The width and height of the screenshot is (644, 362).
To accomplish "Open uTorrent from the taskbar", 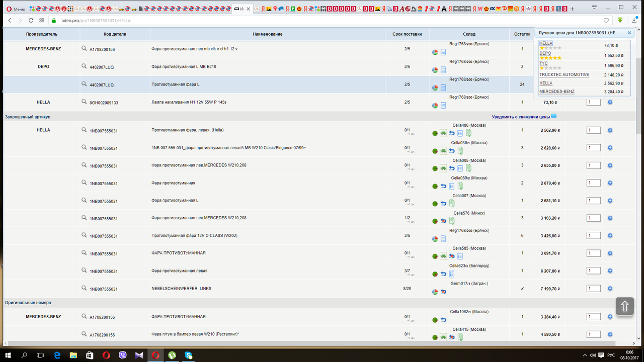I will (172, 355).
